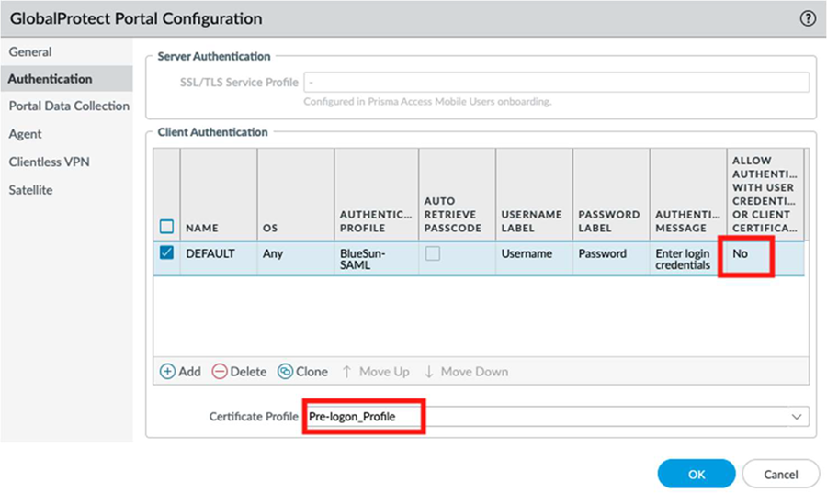Click the Add plus icon
The image size is (827, 504).
168,372
